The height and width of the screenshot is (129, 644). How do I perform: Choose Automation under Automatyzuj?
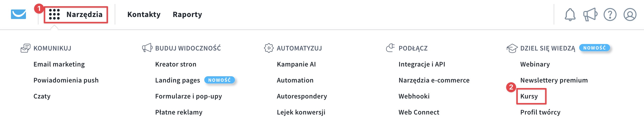click(295, 80)
